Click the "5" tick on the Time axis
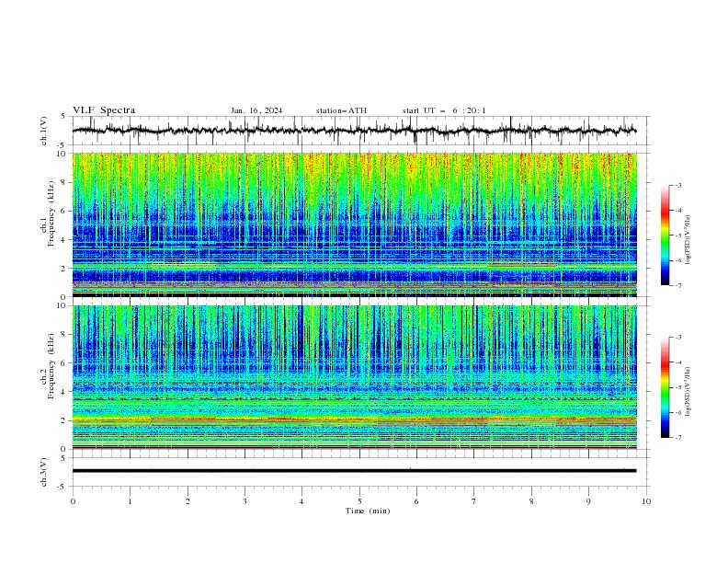 click(x=359, y=501)
